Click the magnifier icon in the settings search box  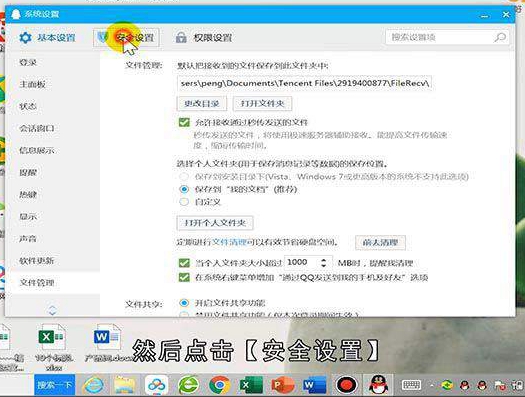tap(500, 37)
